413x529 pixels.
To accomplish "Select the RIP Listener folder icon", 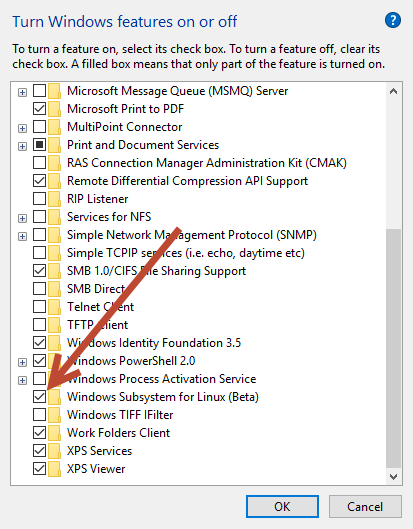I will 54,199.
